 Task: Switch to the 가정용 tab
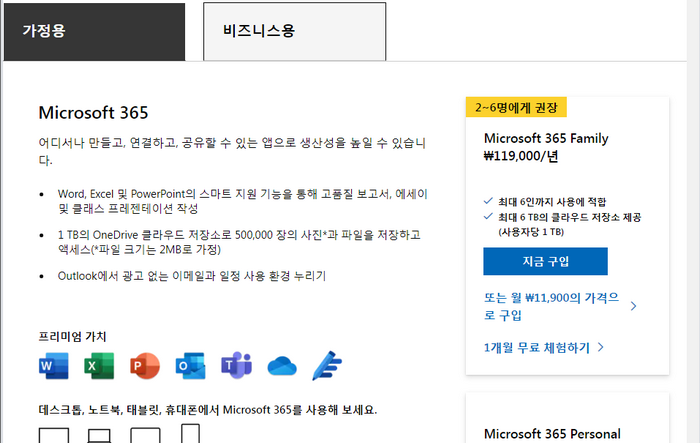tap(94, 32)
